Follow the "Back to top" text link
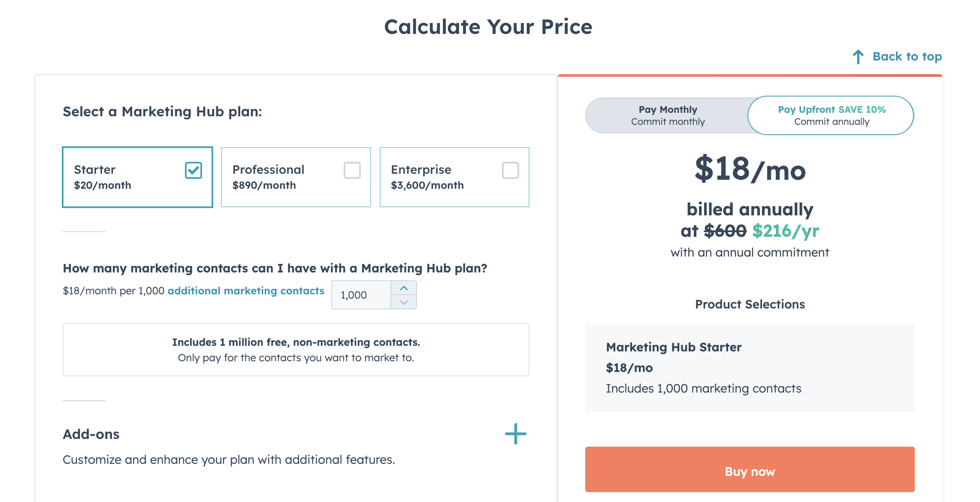Screen dimensions: 980x502 coord(907,57)
